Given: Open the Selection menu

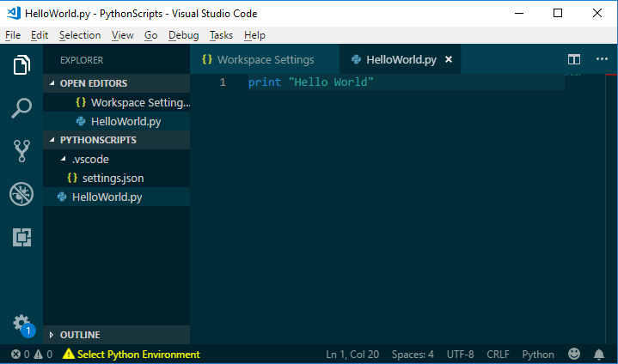Looking at the screenshot, I should pos(80,35).
